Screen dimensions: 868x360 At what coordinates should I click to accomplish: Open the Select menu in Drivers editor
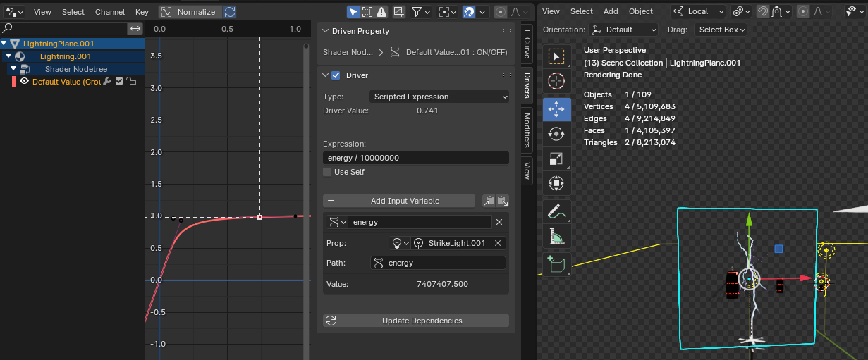[x=73, y=12]
